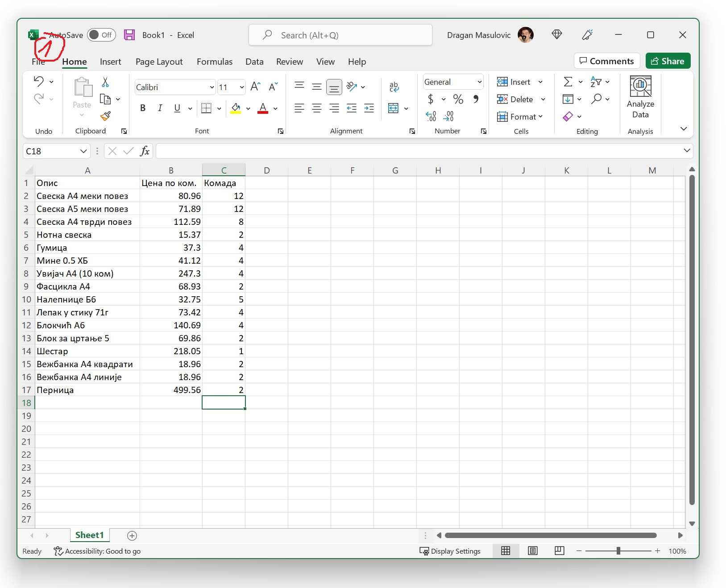Switch to Page Break Preview in status bar
The height and width of the screenshot is (588, 726).
560,551
